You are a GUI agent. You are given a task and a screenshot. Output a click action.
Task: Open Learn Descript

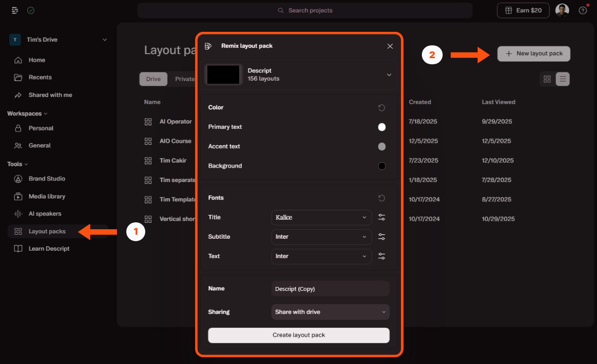coord(49,249)
